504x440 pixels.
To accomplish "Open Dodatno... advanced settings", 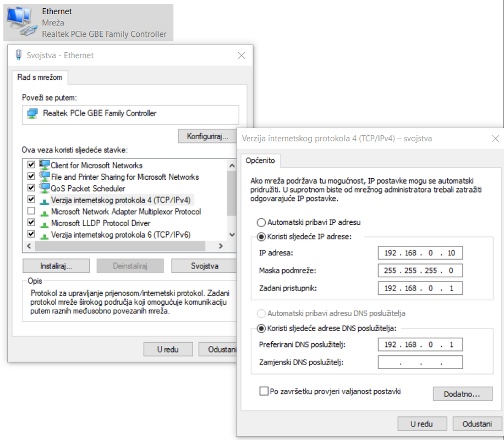I will 463,394.
